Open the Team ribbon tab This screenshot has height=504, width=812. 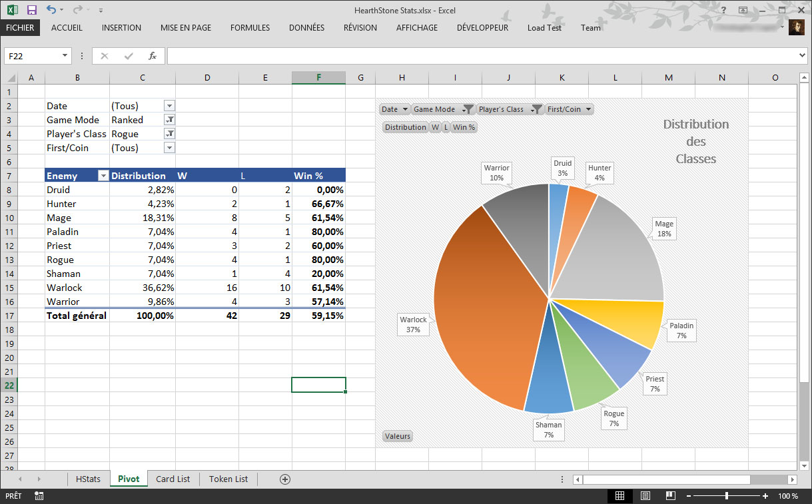point(590,28)
